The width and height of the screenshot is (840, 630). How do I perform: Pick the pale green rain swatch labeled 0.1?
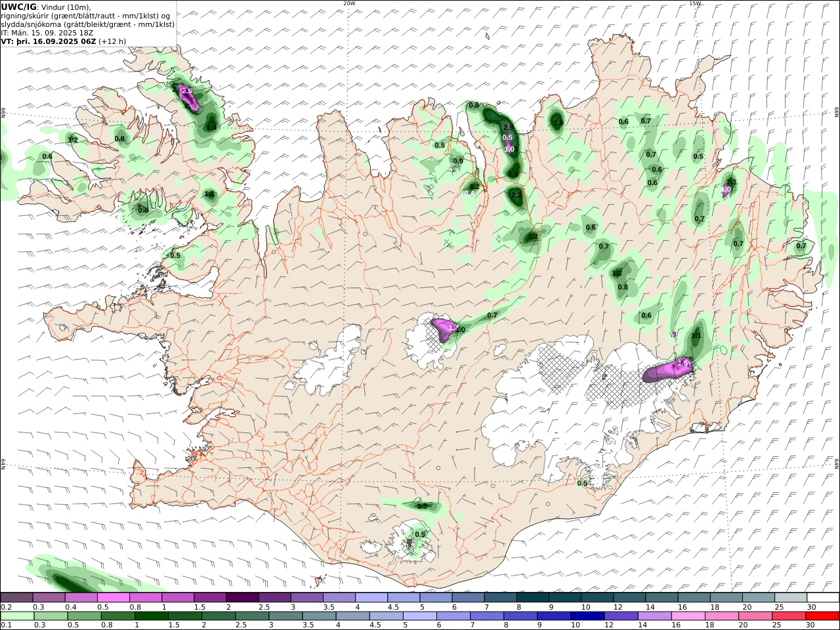(x=17, y=616)
